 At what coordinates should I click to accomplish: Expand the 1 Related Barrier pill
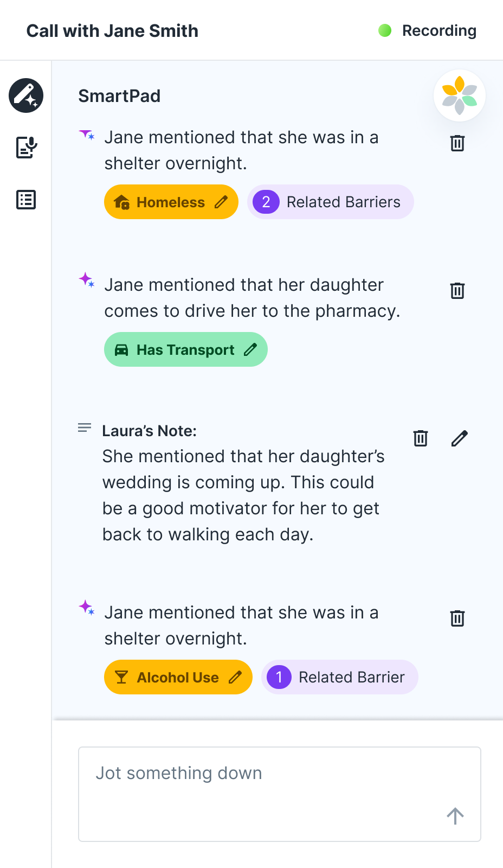pyautogui.click(x=340, y=677)
